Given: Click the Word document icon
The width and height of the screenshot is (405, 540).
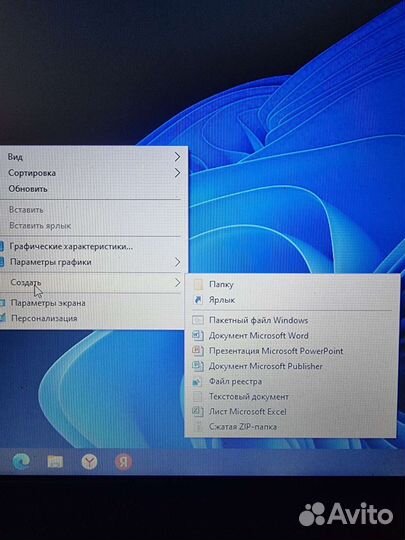Looking at the screenshot, I should point(198,335).
